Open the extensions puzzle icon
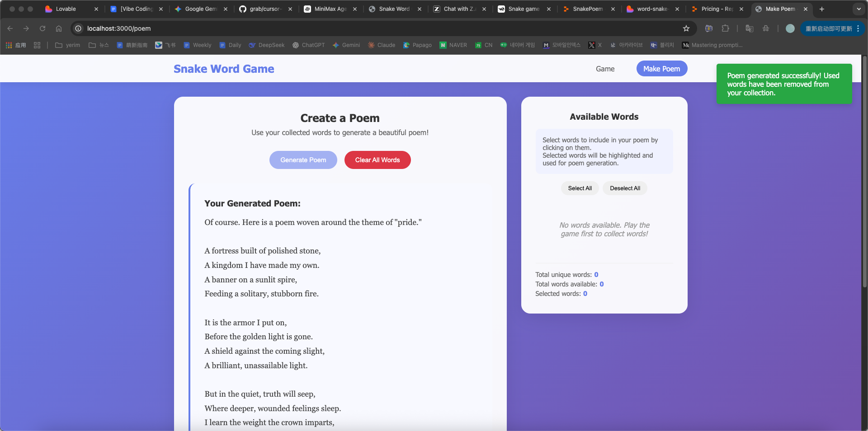 coord(725,28)
